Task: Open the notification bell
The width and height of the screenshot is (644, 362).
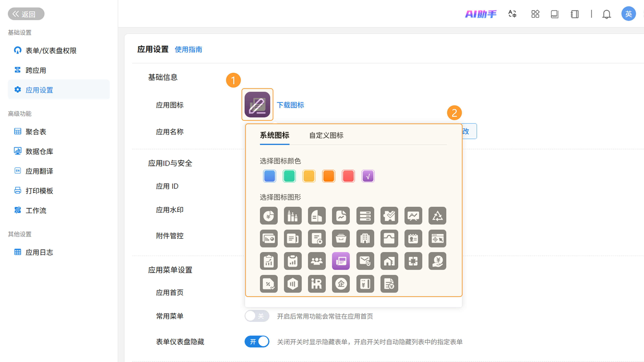Action: tap(606, 14)
